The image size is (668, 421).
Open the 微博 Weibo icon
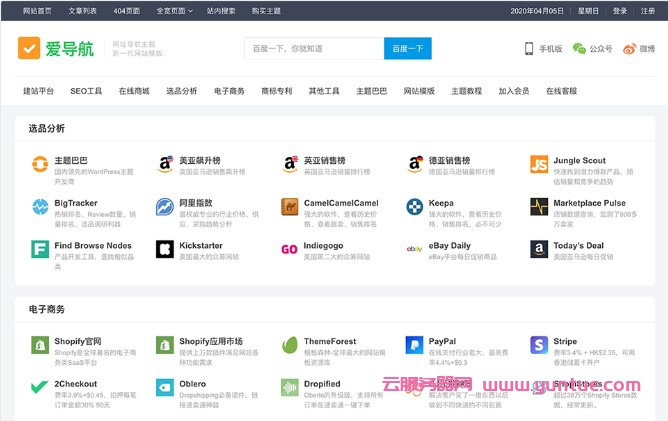(630, 48)
